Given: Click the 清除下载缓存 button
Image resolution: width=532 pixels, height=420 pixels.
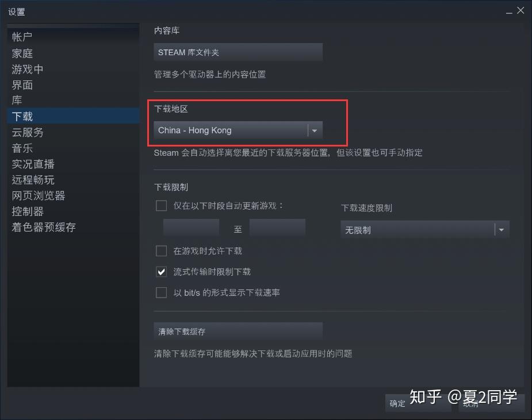Looking at the screenshot, I should coord(238,331).
